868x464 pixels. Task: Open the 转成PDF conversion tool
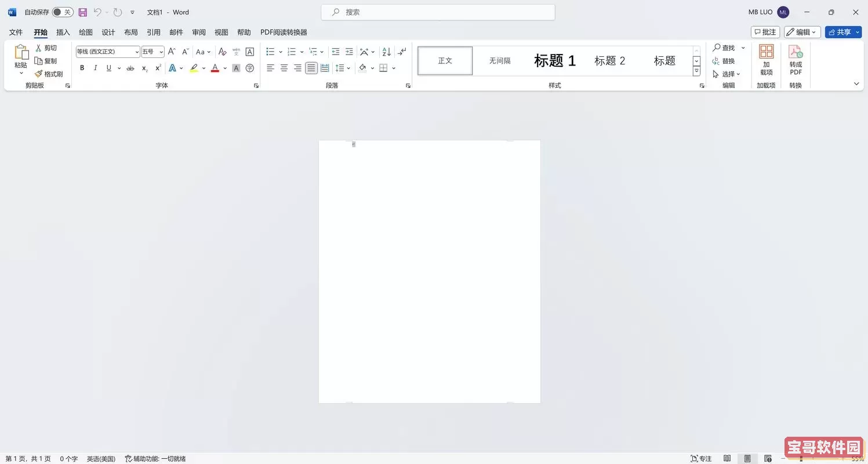point(795,60)
